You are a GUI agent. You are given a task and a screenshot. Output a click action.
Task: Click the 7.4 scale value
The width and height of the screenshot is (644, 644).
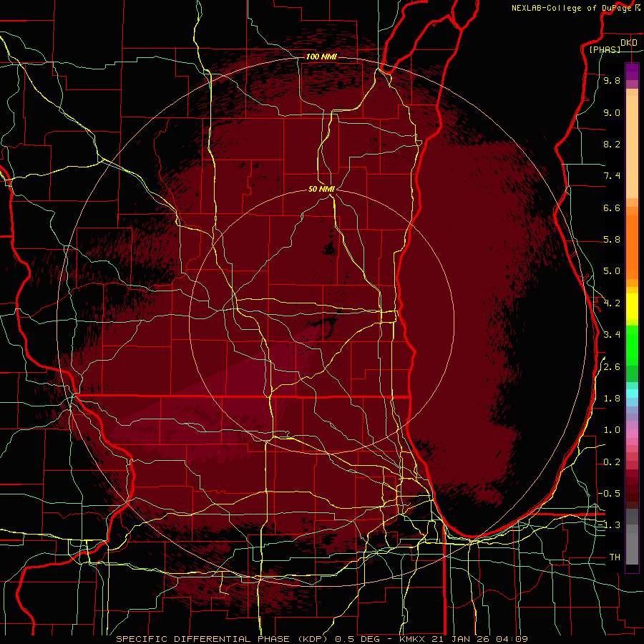coord(612,176)
